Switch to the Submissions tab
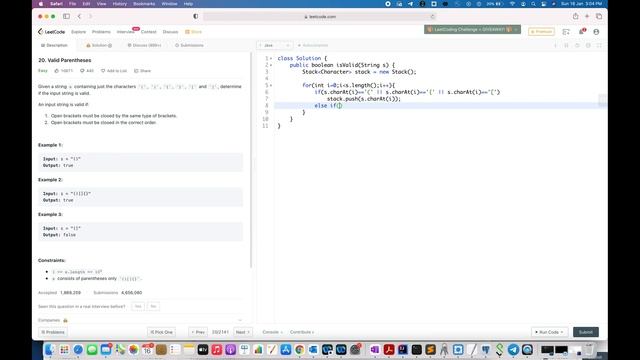Image resolution: width=640 pixels, height=360 pixels. [189, 45]
